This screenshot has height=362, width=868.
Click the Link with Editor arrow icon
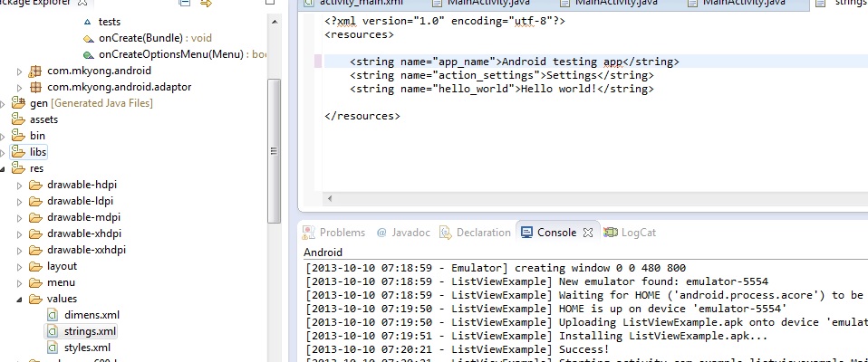click(207, 4)
